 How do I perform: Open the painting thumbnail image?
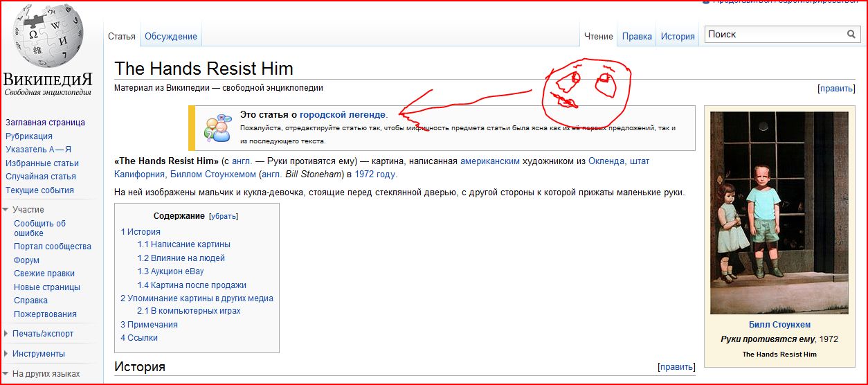click(x=779, y=212)
